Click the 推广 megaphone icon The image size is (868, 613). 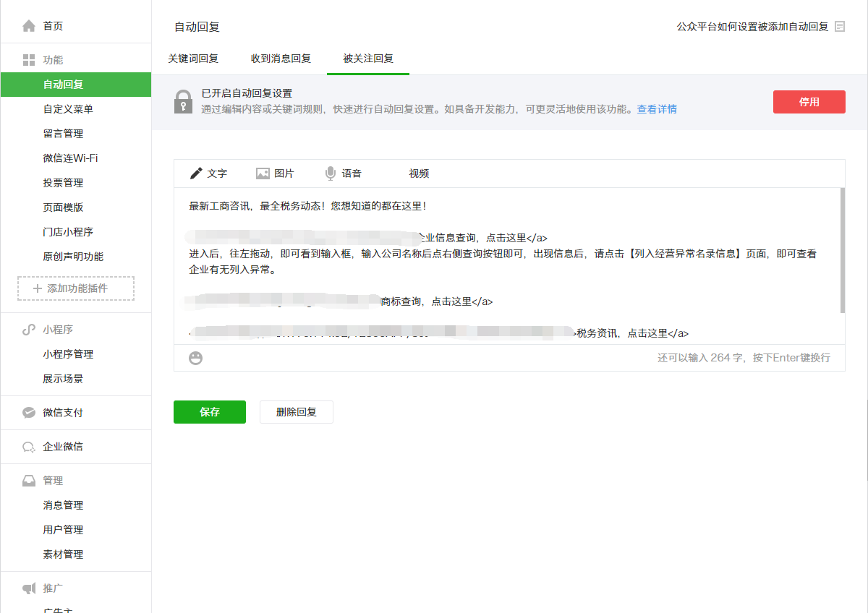(x=29, y=588)
